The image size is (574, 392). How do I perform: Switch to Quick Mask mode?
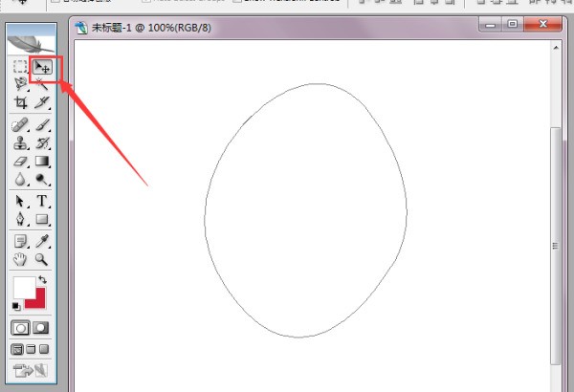[40, 328]
